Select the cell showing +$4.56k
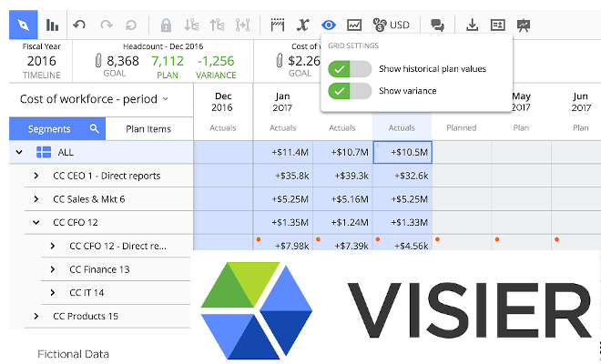This screenshot has height=364, width=601. (402, 243)
